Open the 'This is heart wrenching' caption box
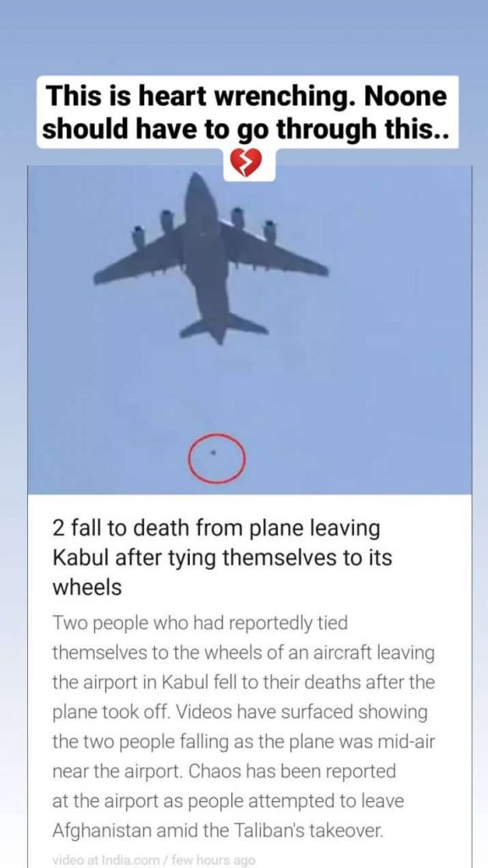The image size is (488, 868). [247, 112]
